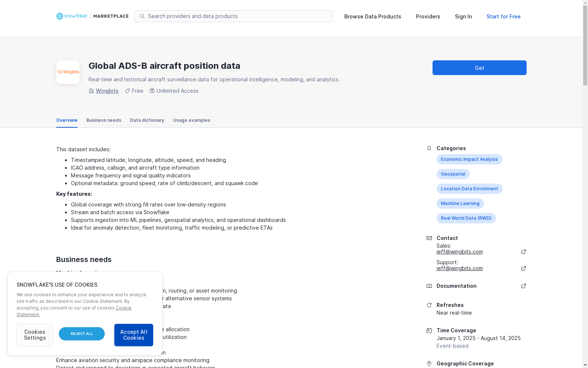Open the Documentation external link icon
Image resolution: width=588 pixels, height=368 pixels.
[x=524, y=286]
